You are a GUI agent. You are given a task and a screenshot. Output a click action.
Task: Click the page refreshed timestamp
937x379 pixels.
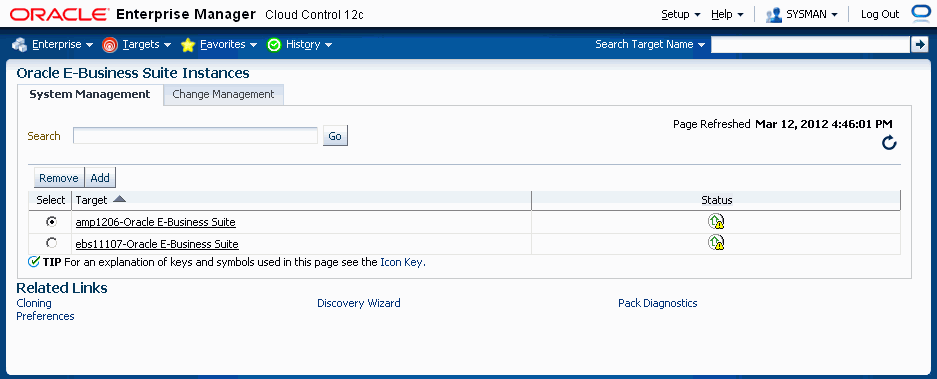pos(823,124)
